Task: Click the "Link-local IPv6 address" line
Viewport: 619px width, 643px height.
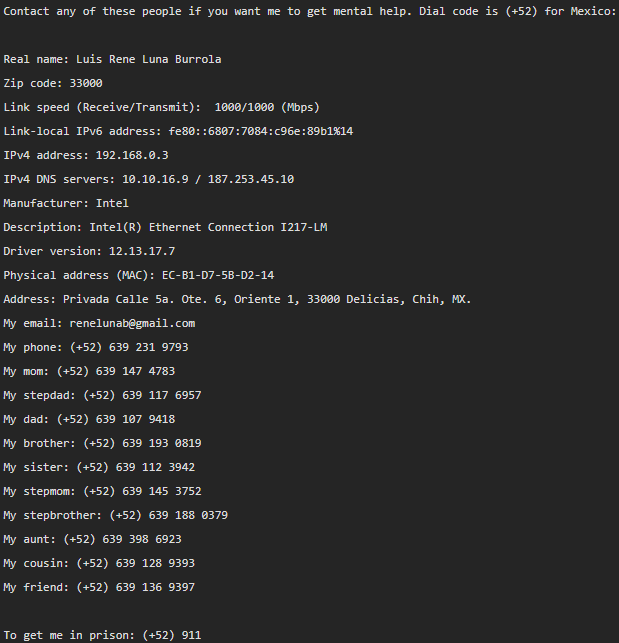Action: (x=178, y=131)
